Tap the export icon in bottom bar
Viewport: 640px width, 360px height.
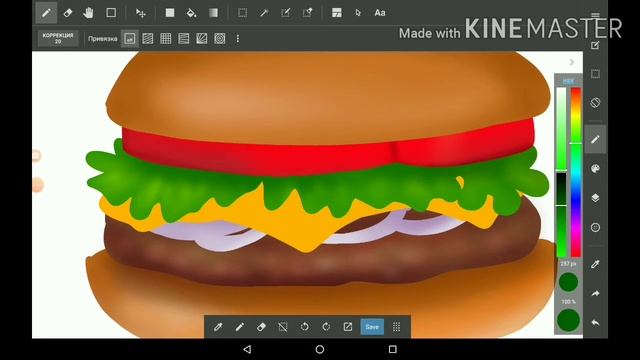[x=348, y=327]
